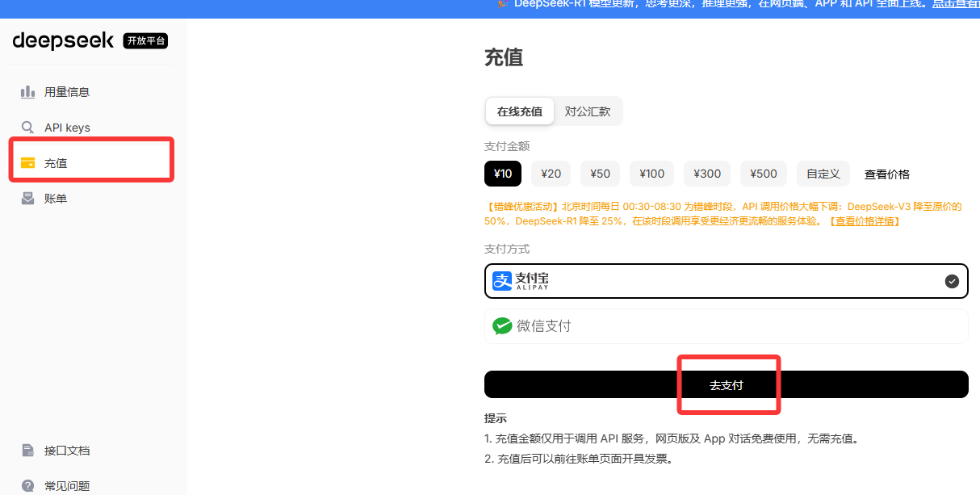Click the 点击查看 link in the top banner
980x495 pixels.
point(956,4)
